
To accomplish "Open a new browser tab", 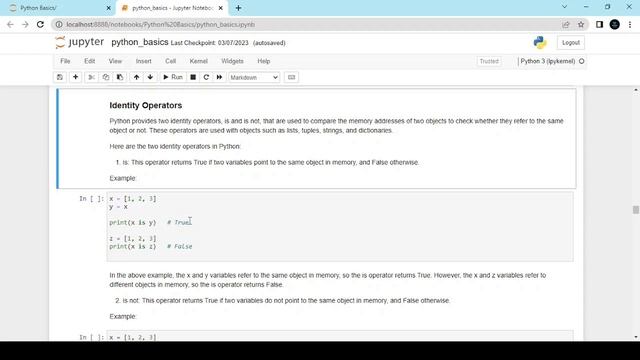I will pos(238,8).
